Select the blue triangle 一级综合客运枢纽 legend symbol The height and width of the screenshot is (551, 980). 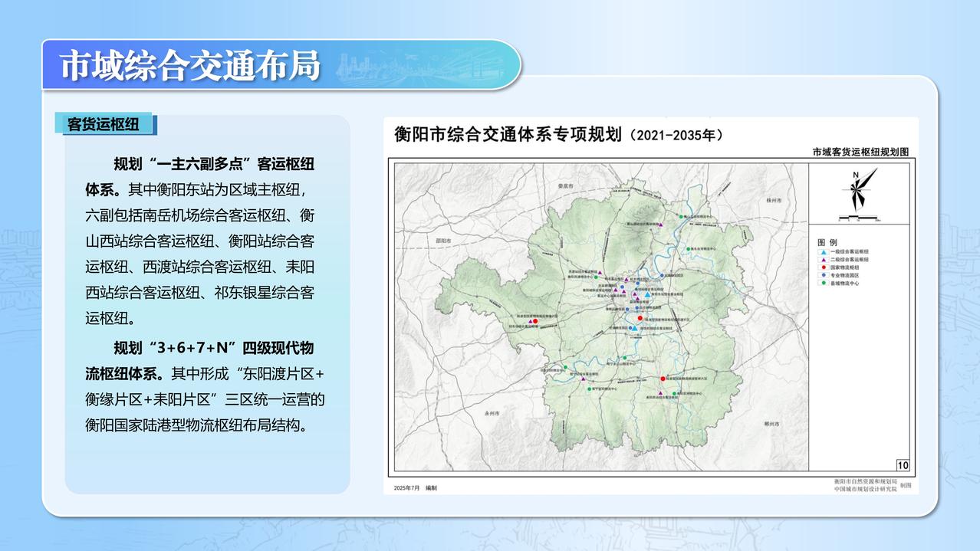coord(822,251)
